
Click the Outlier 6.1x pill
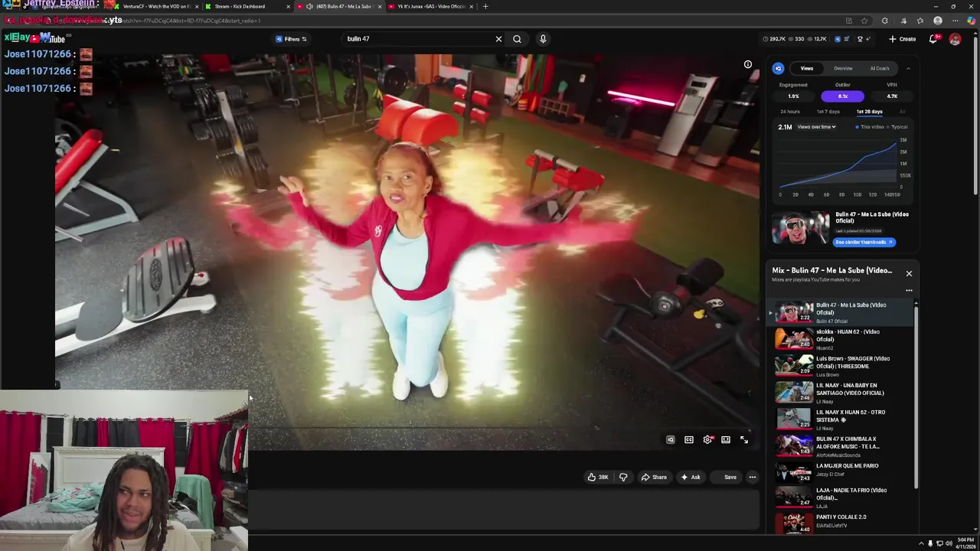[843, 96]
